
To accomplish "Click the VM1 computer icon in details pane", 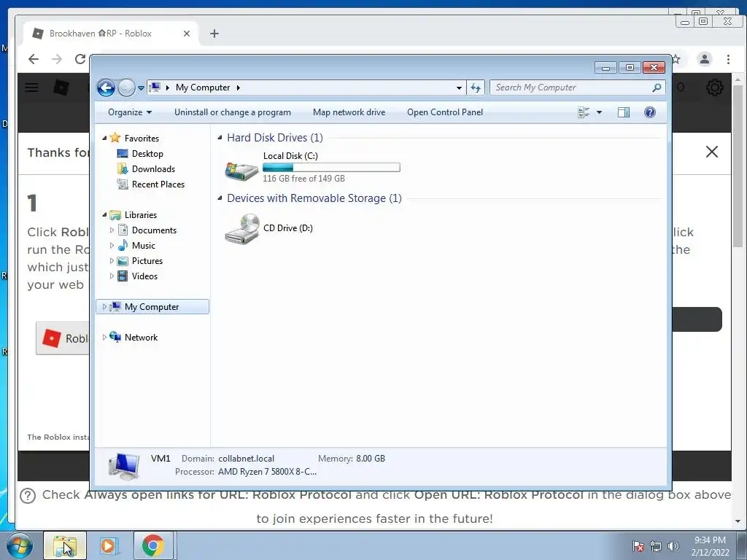I will pyautogui.click(x=124, y=465).
